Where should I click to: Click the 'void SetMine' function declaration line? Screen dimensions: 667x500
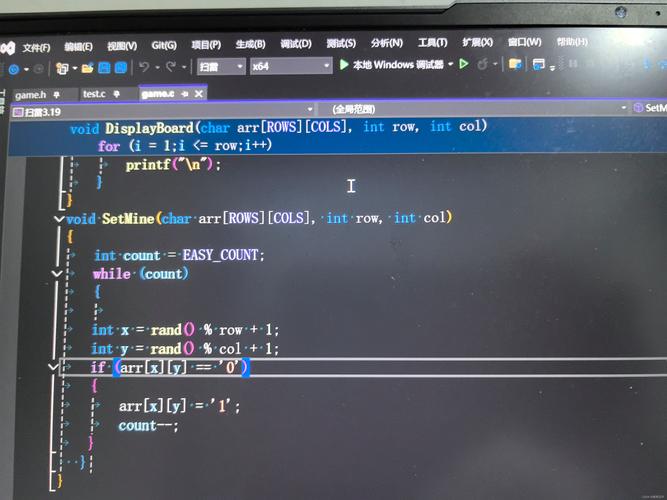(259, 218)
